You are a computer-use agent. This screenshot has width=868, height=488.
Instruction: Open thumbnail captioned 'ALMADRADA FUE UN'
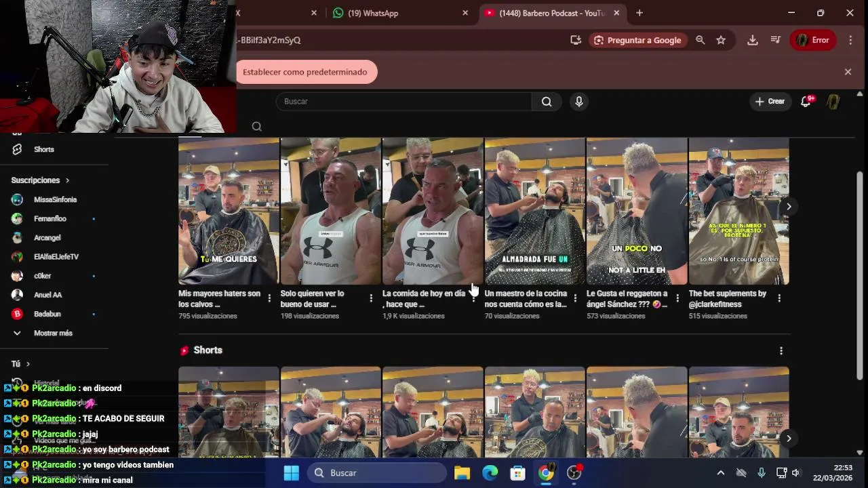point(534,211)
